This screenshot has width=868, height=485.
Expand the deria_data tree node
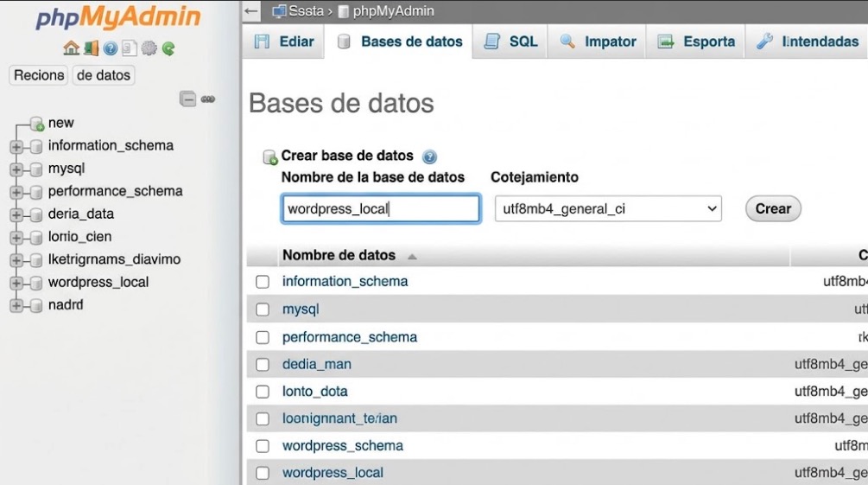[x=16, y=215]
